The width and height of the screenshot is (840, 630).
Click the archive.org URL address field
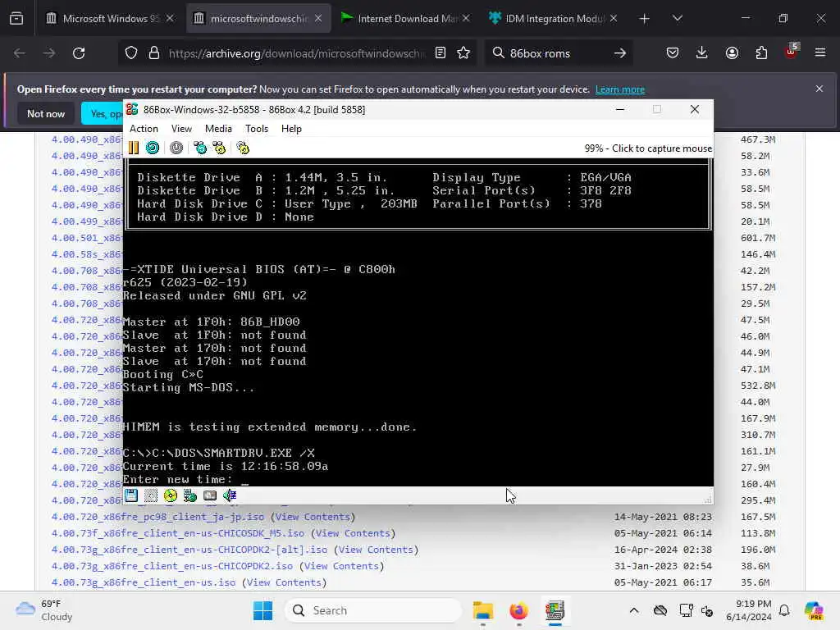296,53
